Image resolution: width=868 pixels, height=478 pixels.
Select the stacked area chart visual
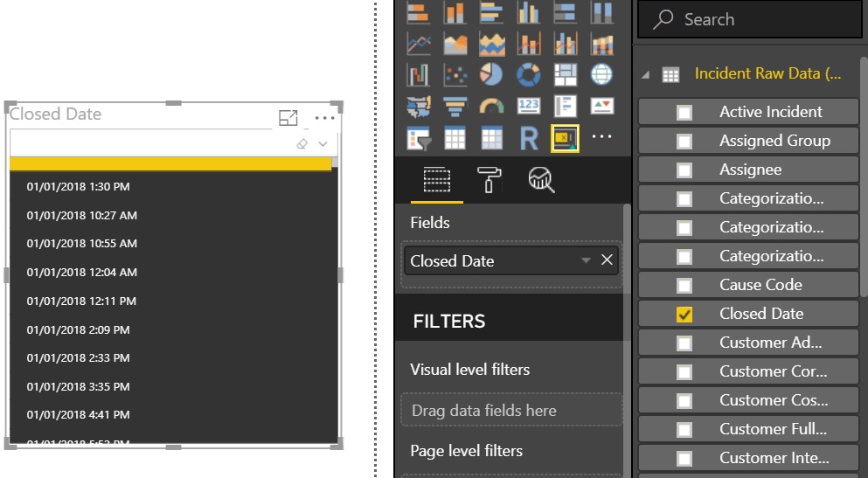tap(491, 44)
